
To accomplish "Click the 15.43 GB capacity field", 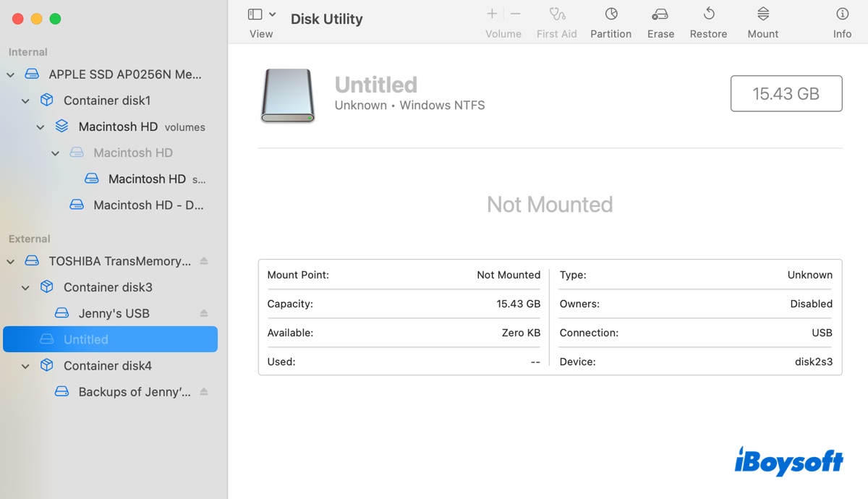I will point(786,93).
